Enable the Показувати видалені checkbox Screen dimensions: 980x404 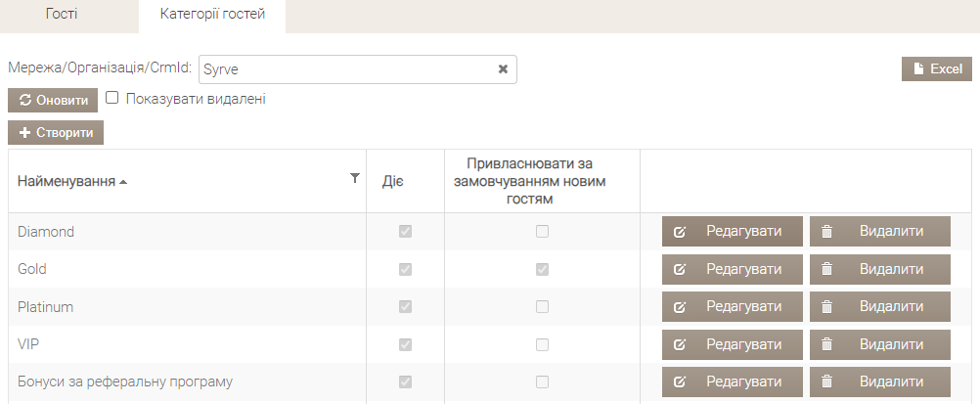[x=111, y=98]
